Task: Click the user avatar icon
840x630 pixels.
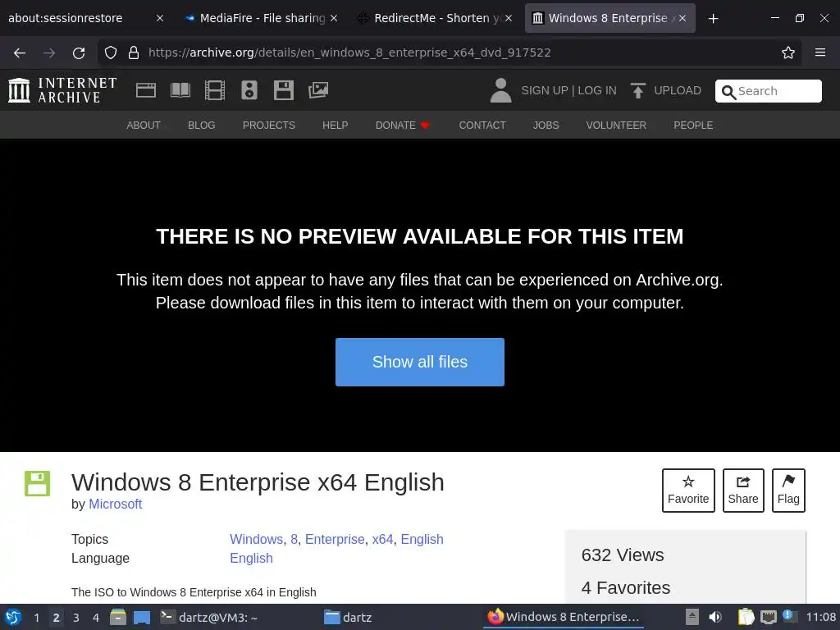Action: click(x=501, y=90)
